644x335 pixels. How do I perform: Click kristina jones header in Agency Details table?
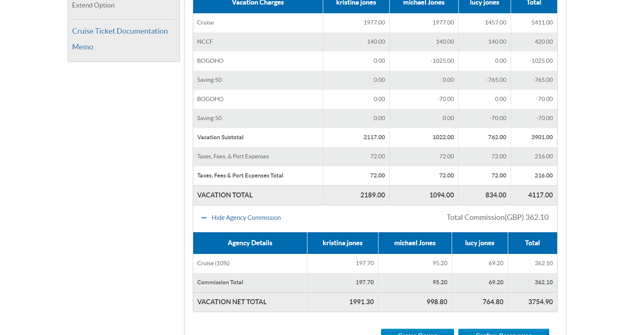[x=343, y=243]
